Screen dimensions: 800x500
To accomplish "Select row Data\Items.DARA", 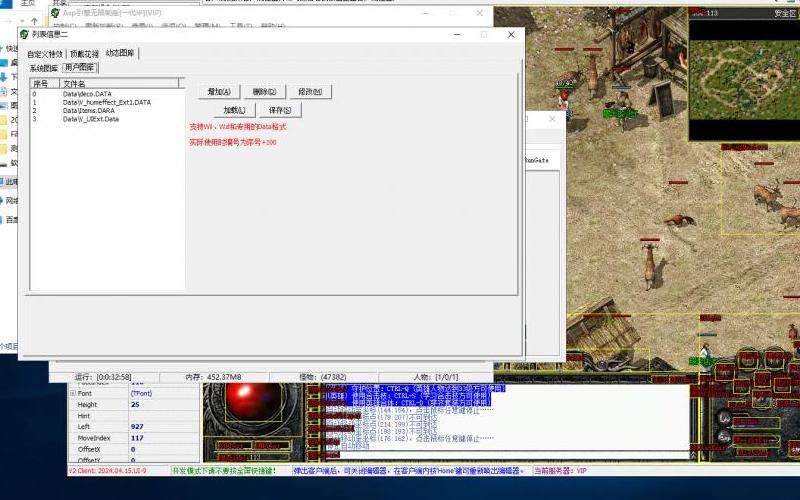I will 107,110.
